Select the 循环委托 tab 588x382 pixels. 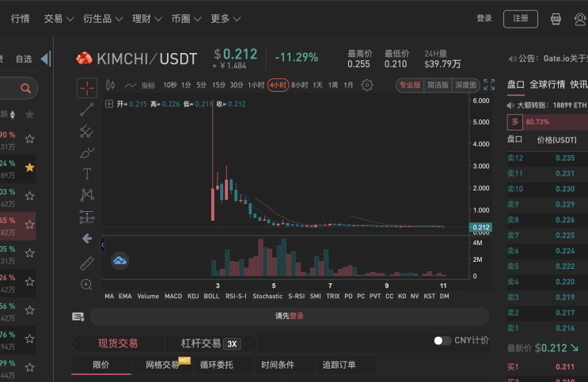(x=216, y=365)
